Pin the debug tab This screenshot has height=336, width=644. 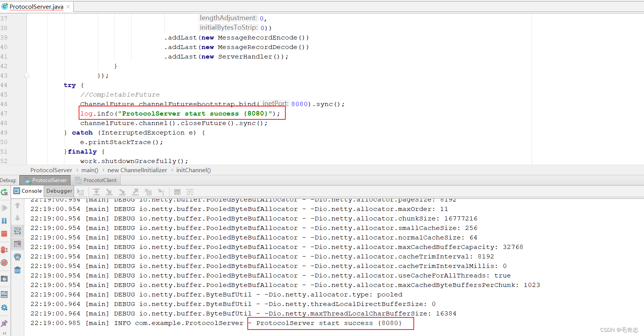[4, 323]
